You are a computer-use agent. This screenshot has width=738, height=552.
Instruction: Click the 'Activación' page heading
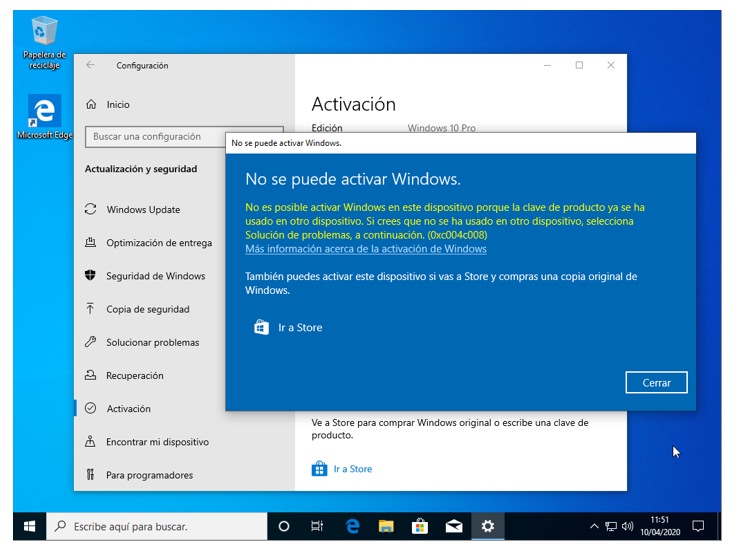pos(353,104)
